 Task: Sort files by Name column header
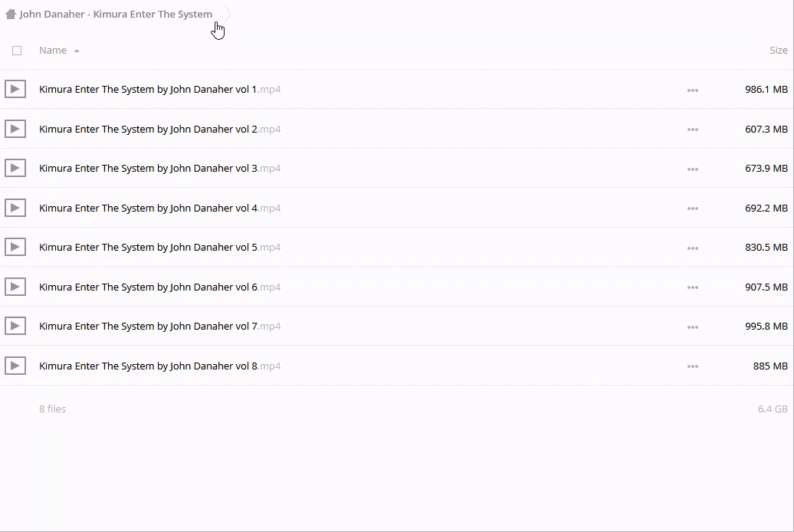(x=53, y=50)
